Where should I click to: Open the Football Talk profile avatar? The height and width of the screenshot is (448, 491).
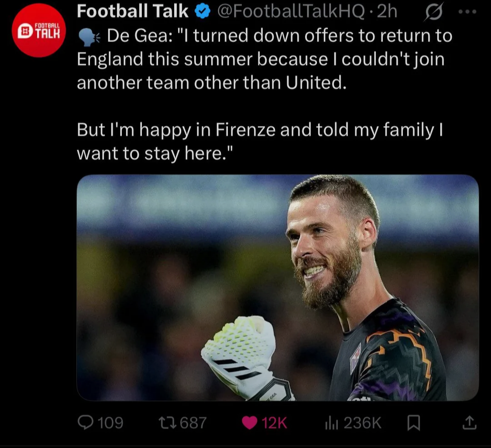pyautogui.click(x=39, y=30)
